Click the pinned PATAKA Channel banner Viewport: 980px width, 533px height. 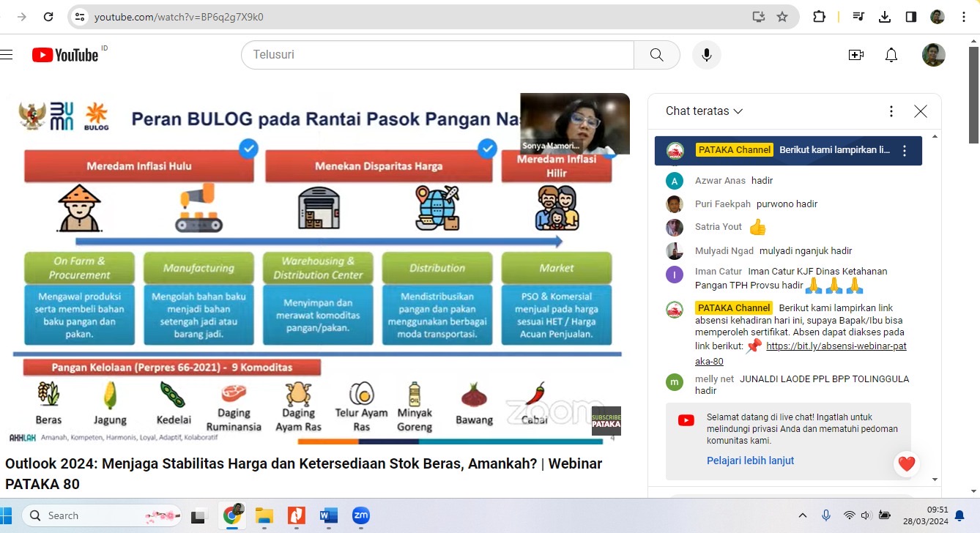788,151
